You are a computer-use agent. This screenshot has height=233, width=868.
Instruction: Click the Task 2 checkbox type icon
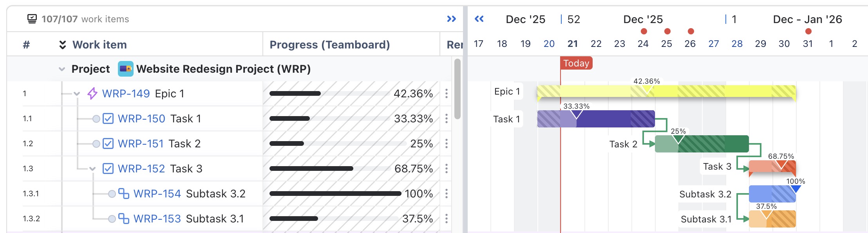pos(108,143)
